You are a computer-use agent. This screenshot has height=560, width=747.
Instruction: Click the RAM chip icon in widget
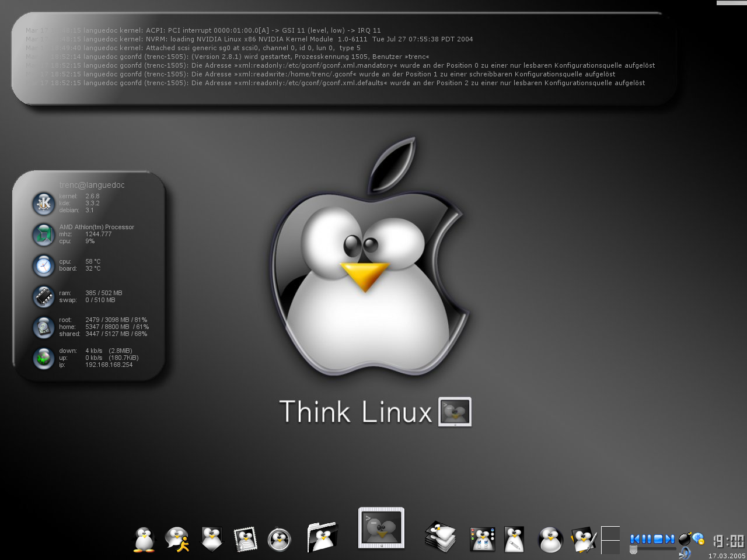coord(44,296)
